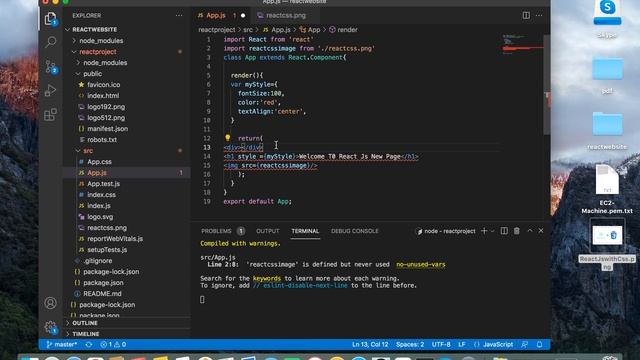Open the Run and Debug view
This screenshot has width=640, height=360.
[51, 90]
